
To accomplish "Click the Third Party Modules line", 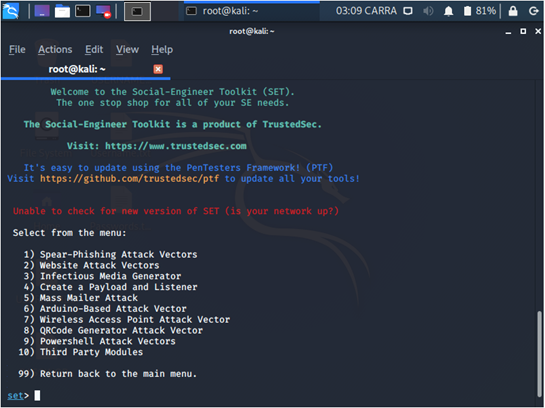I will 81,352.
